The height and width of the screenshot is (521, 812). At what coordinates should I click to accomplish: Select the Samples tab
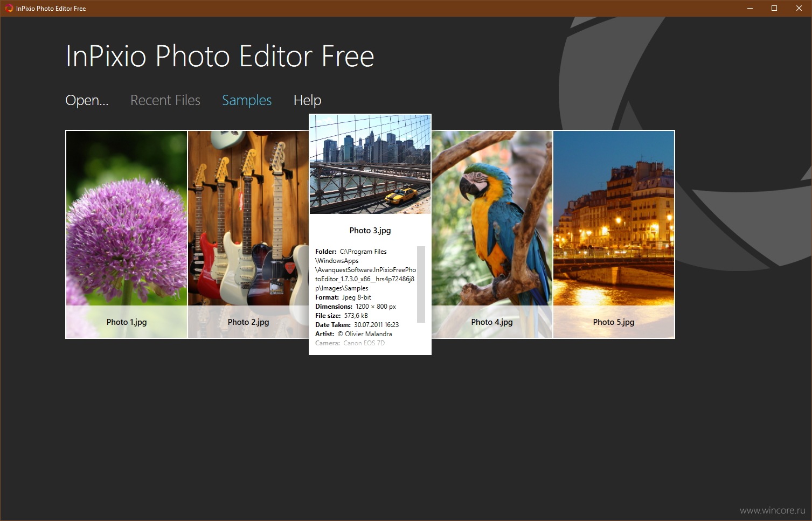pos(247,100)
